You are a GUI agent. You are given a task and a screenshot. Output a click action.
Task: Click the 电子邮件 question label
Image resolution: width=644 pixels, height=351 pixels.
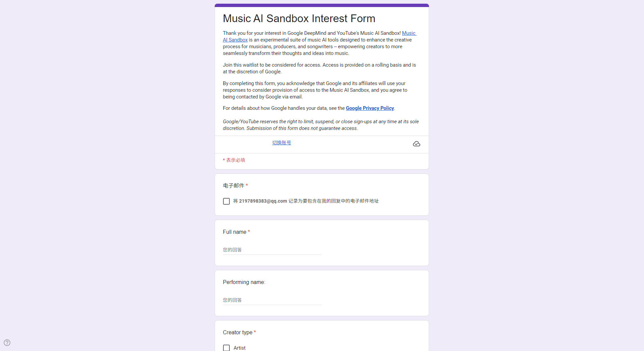coord(233,186)
